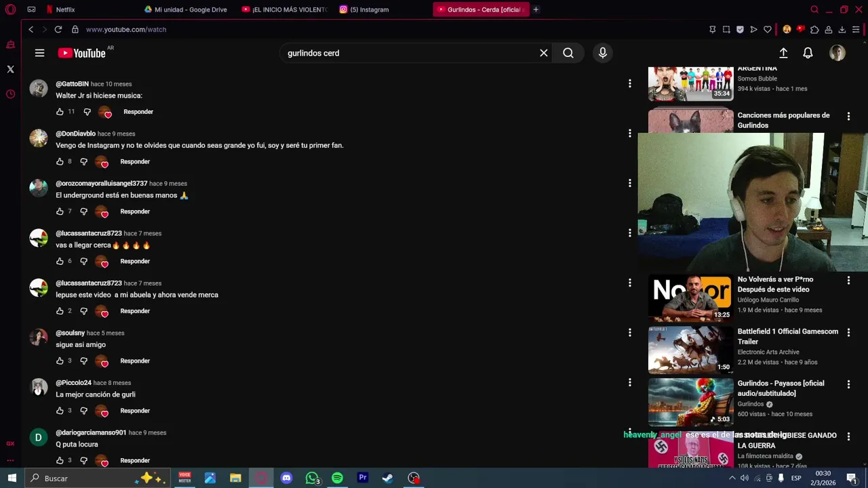Clear the search box with the X
Viewport: 868px width, 488px height.
pyautogui.click(x=544, y=53)
